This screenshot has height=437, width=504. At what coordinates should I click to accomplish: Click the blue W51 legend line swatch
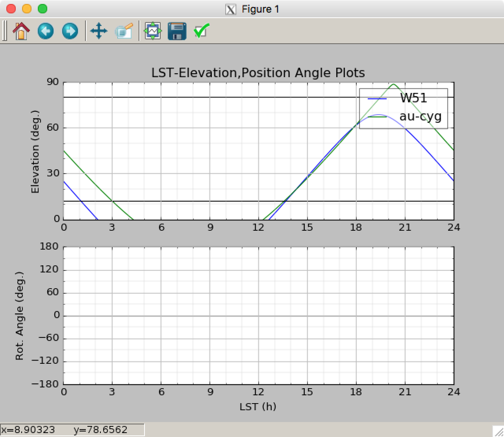377,98
